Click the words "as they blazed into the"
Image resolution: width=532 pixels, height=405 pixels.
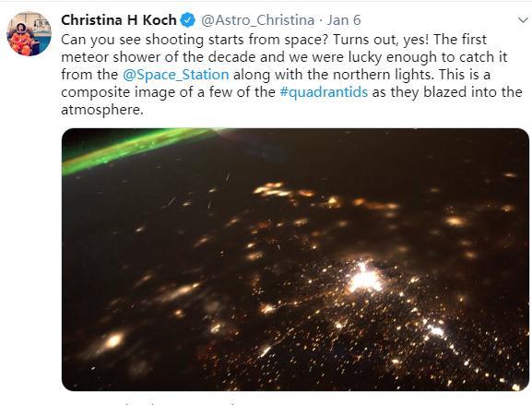[447, 92]
